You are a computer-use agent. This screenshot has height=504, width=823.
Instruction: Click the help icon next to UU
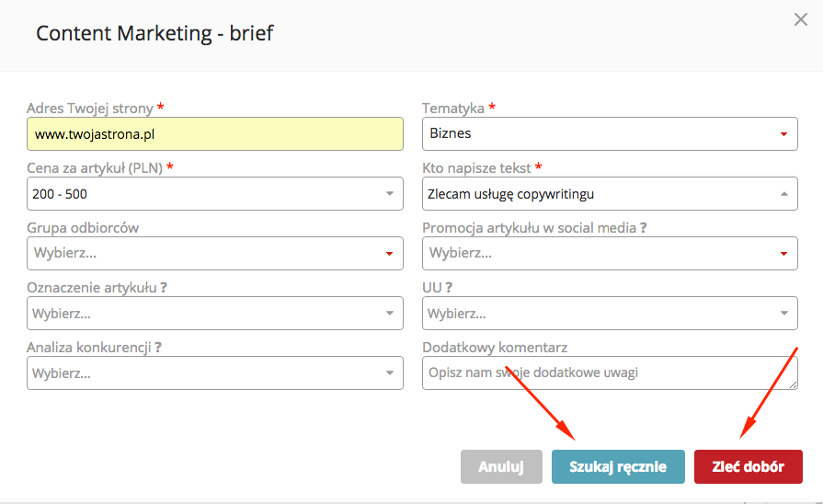point(451,288)
